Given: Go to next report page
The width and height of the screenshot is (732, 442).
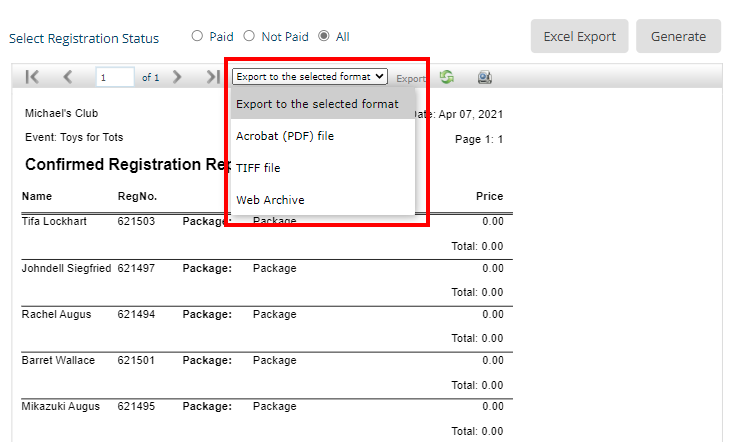Looking at the screenshot, I should tap(177, 77).
